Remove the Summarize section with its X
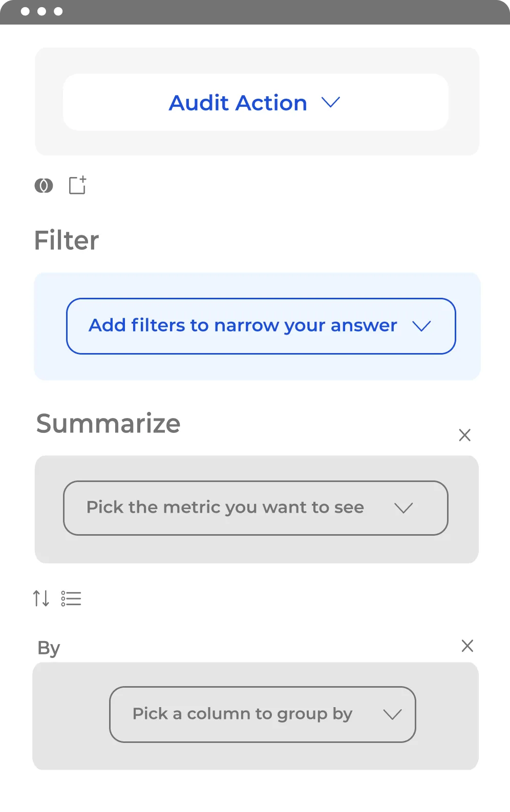This screenshot has width=510, height=812. click(x=464, y=435)
